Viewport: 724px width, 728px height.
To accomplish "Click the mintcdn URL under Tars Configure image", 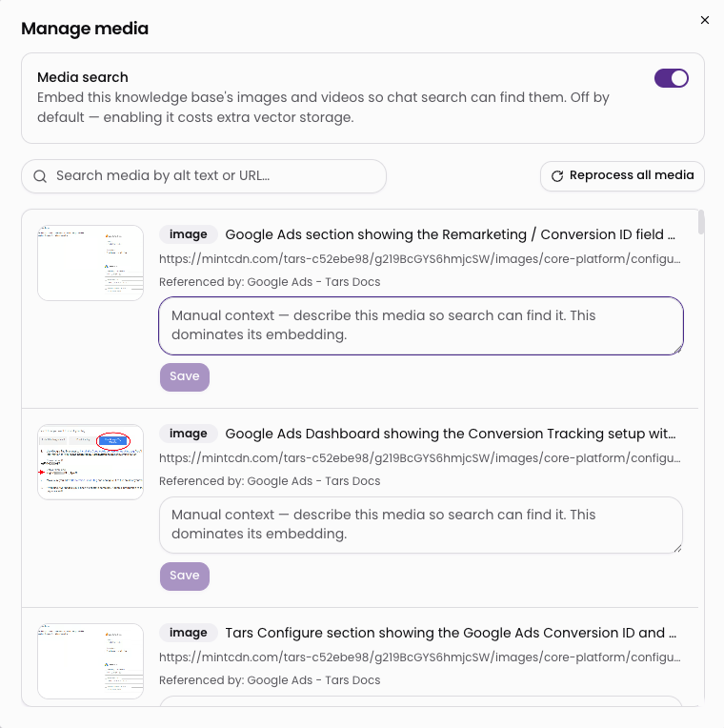I will (419, 657).
